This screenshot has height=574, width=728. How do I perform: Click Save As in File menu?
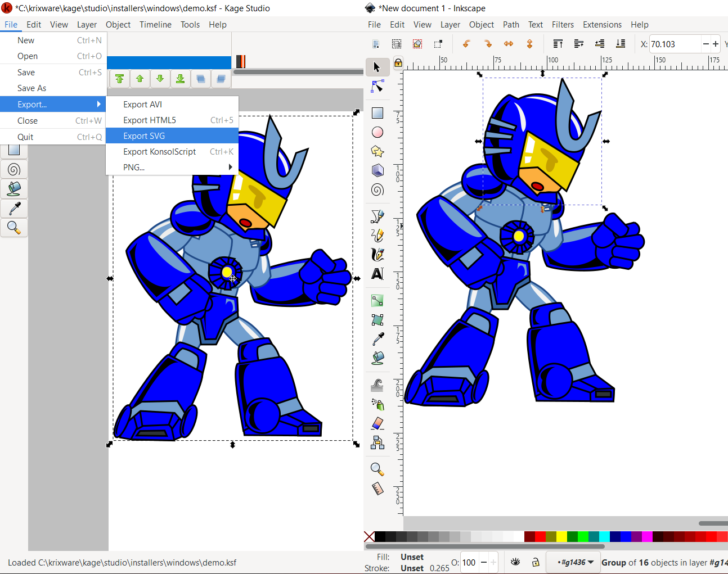click(x=53, y=88)
